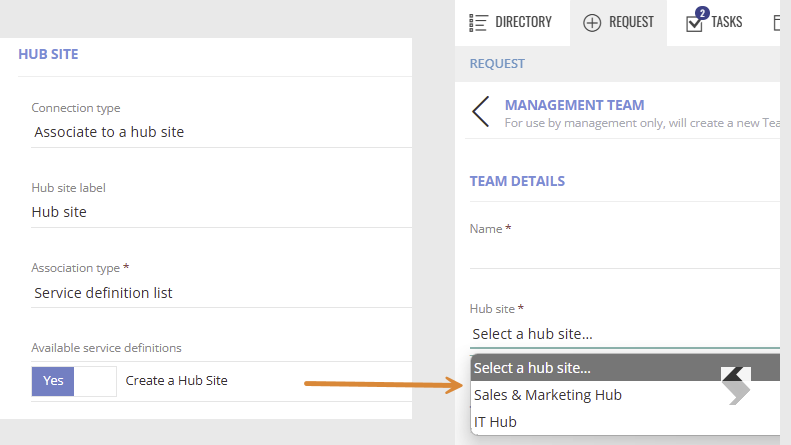791x445 pixels.
Task: Open the Connection type dropdown
Action: pos(221,132)
